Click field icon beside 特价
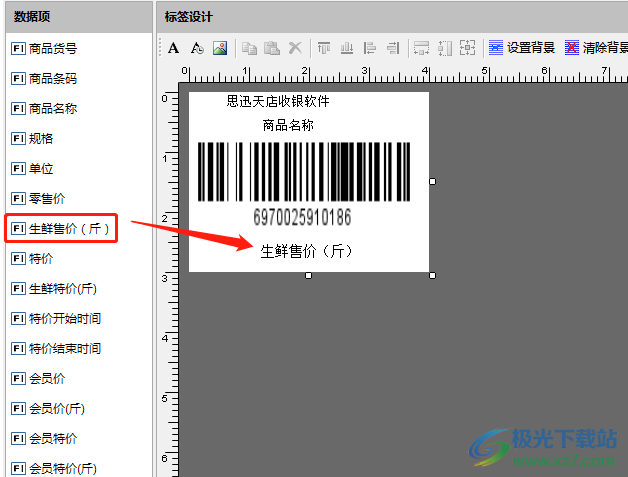The width and height of the screenshot is (628, 477). click(18, 259)
